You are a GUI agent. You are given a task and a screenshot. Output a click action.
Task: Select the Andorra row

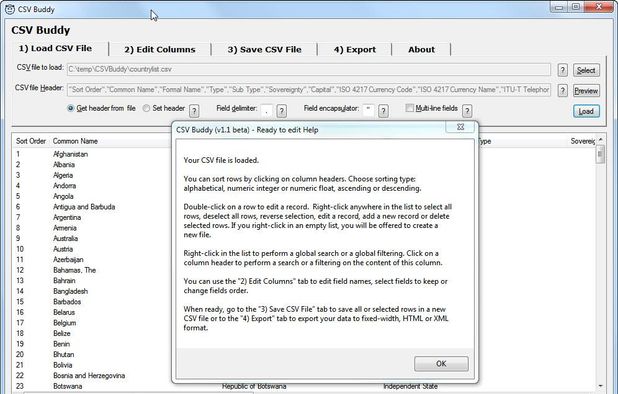[64, 186]
